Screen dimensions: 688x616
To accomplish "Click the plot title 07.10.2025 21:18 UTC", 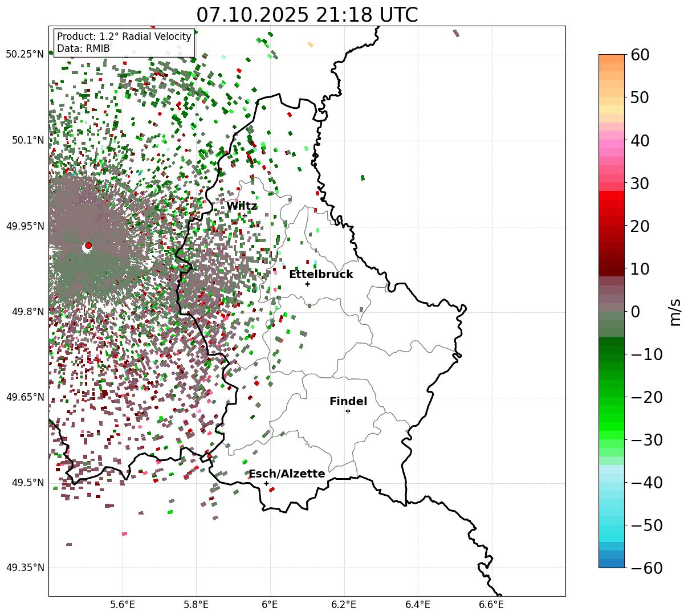I will point(307,15).
